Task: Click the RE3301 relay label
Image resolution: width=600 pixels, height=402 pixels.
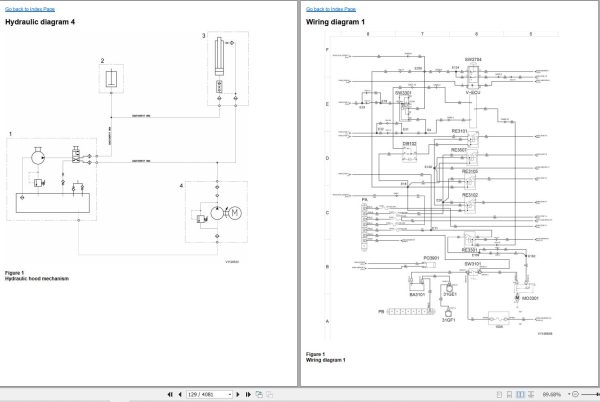Action: tap(469, 250)
